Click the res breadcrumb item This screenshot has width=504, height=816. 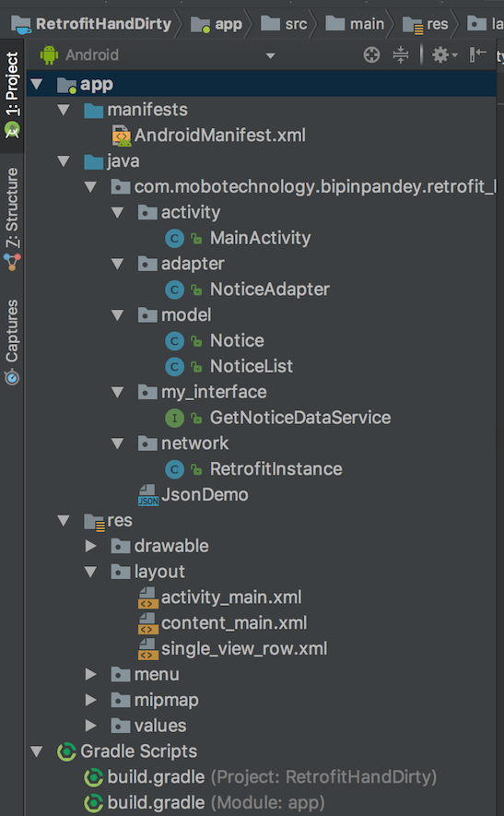426,24
